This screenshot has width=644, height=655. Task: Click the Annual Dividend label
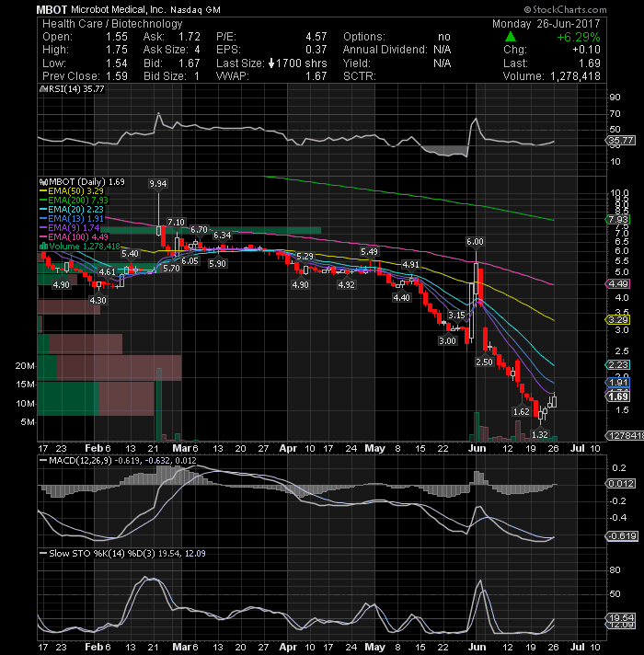pos(385,50)
